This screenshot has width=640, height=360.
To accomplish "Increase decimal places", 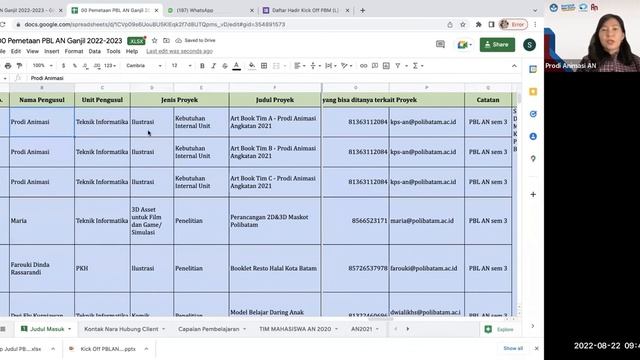I will pyautogui.click(x=97, y=66).
